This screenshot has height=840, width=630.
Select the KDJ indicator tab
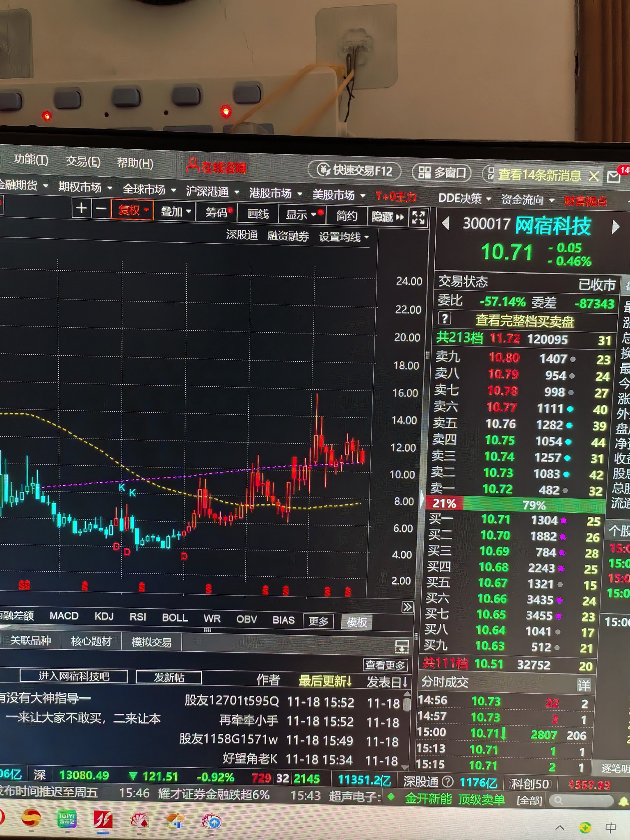coord(104,616)
